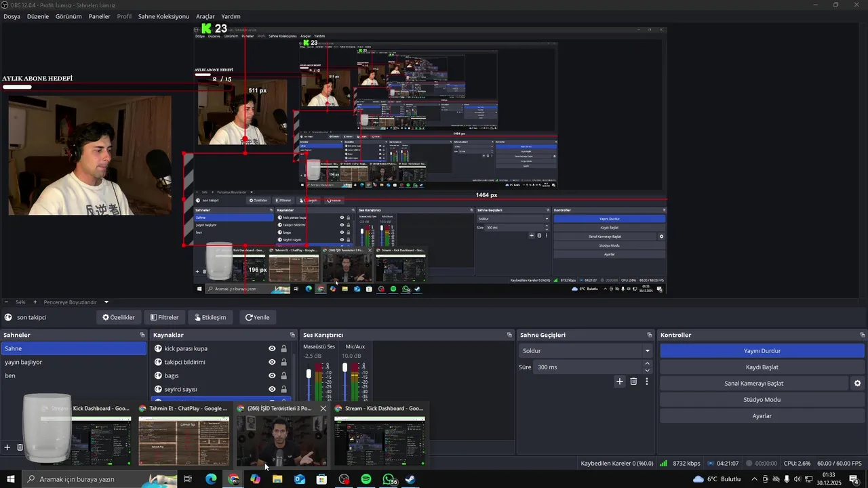Open WhatsApp from taskbar
The width and height of the screenshot is (868, 488).
[388, 479]
